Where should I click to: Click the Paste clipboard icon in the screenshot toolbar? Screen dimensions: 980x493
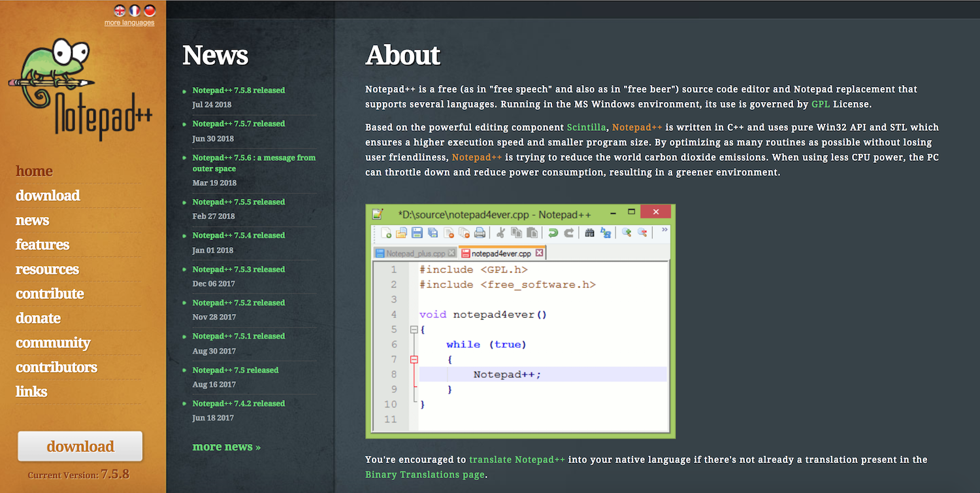point(532,233)
